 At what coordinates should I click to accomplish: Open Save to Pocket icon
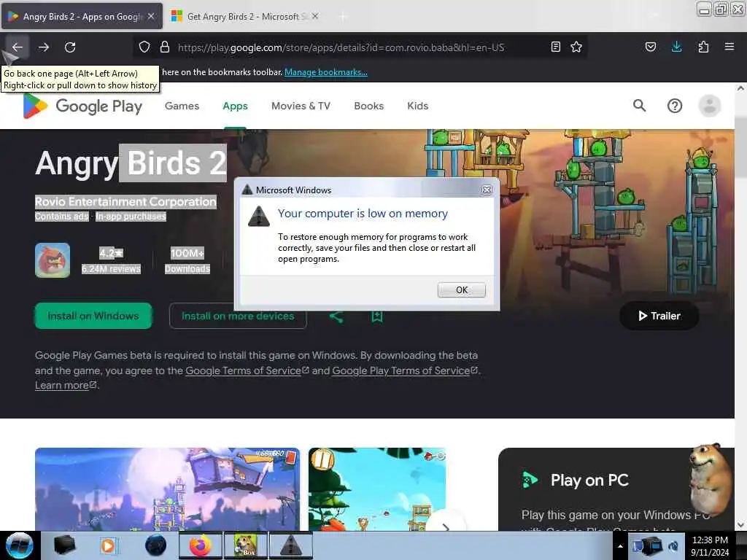tap(650, 47)
